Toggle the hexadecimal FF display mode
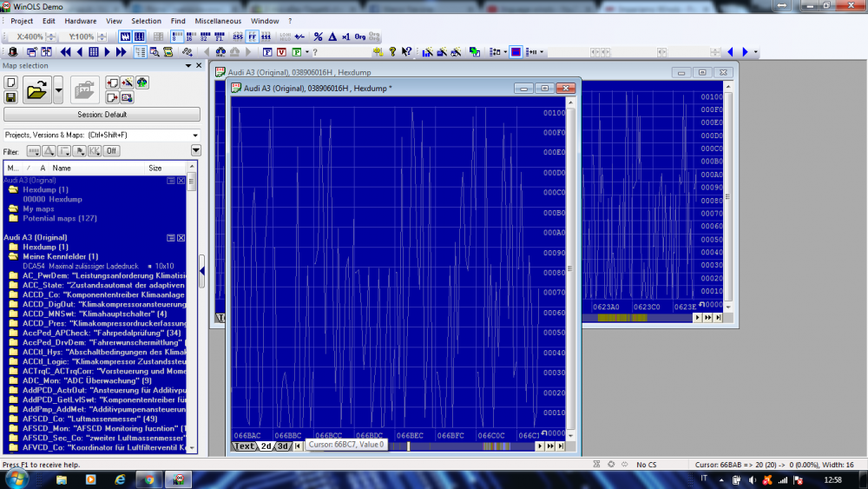This screenshot has height=489, width=868. (252, 37)
